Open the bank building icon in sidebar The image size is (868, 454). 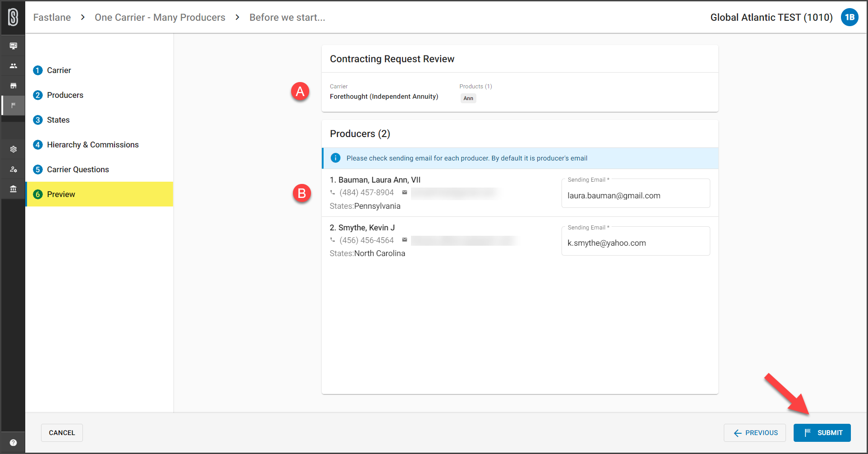point(13,189)
